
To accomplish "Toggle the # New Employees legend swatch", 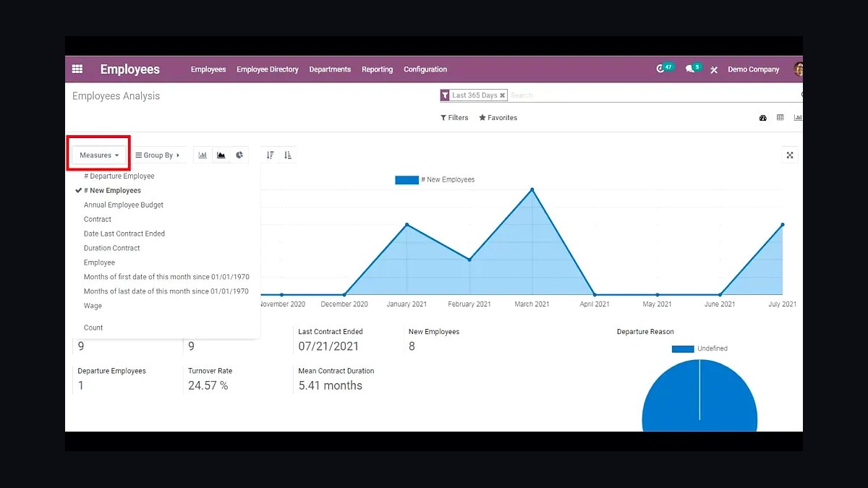I will click(407, 180).
